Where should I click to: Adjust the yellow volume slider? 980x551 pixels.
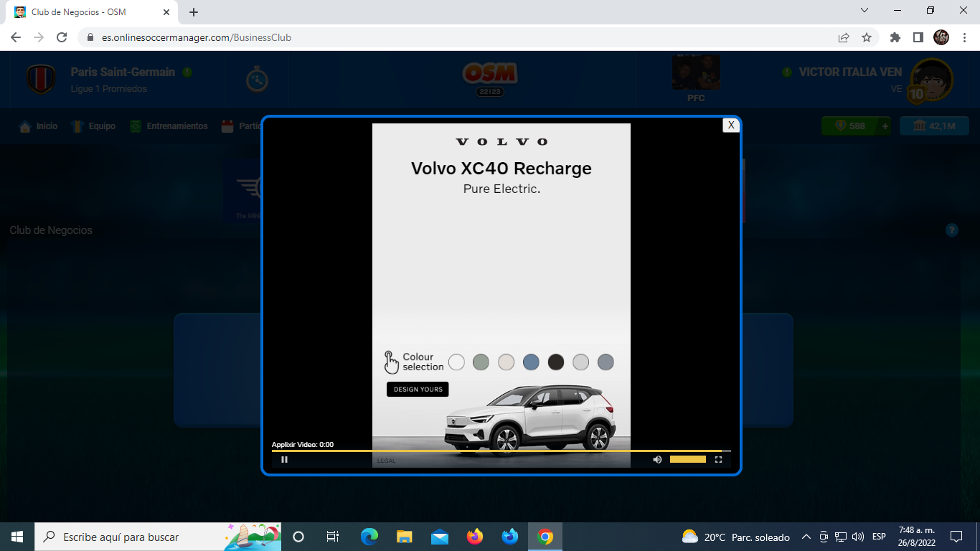(688, 459)
